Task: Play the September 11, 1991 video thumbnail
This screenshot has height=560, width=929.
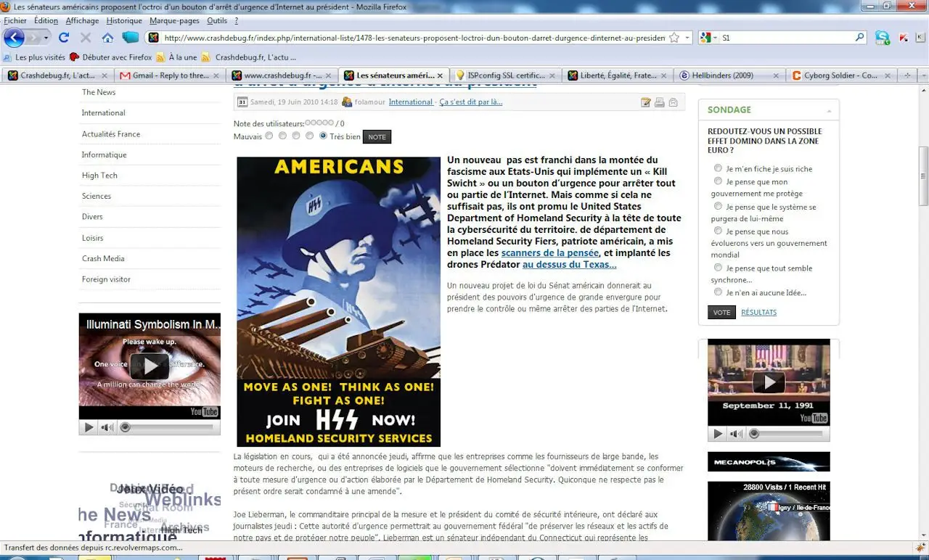Action: tap(769, 382)
